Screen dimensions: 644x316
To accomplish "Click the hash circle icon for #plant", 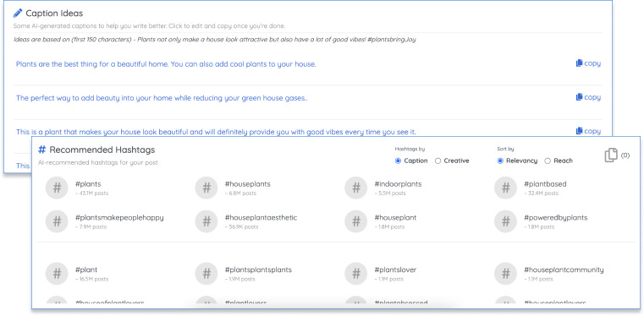I will click(x=57, y=274).
